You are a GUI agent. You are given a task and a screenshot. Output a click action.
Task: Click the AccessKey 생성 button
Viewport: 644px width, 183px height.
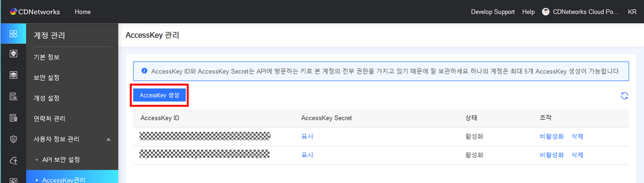pos(159,95)
